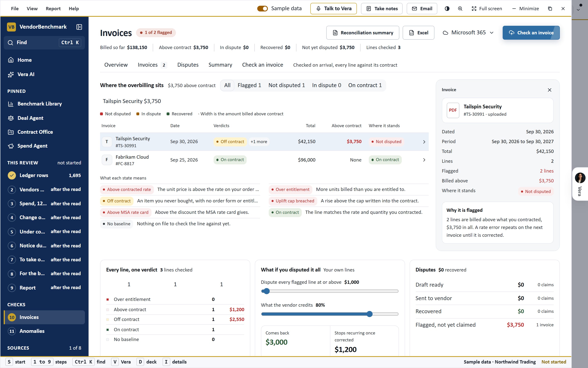The width and height of the screenshot is (588, 368).
Task: Open check 11 Anomalies
Action: tap(44, 331)
